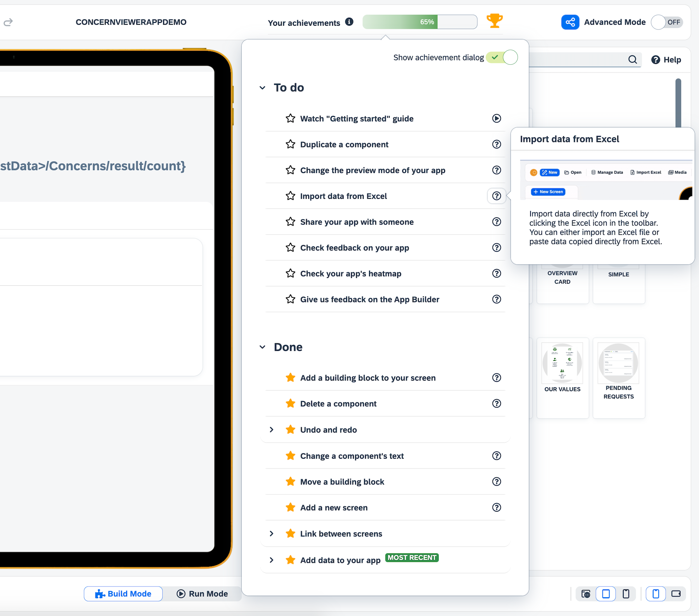The image size is (699, 616).
Task: Collapse the To do section
Action: coord(262,87)
